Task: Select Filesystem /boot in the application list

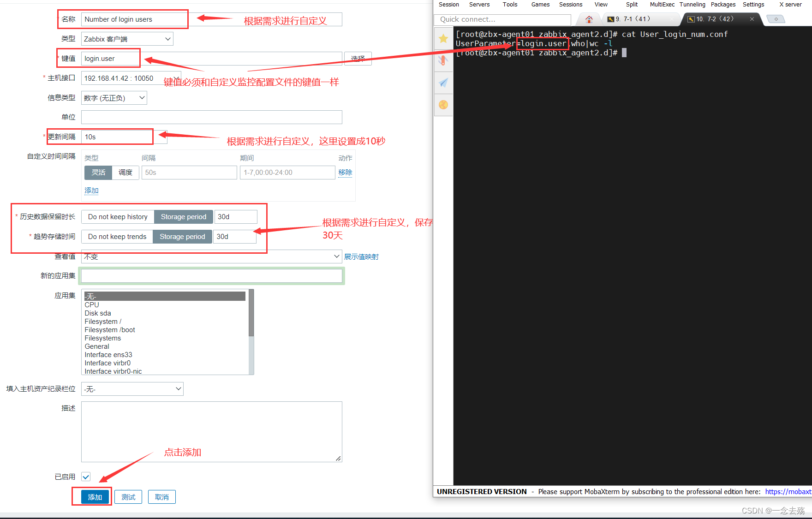Action: (165, 330)
